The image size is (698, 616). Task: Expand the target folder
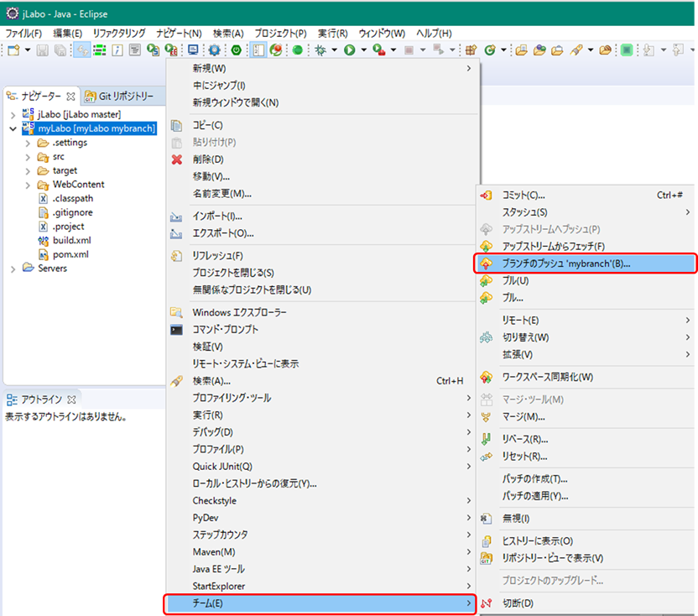point(28,171)
